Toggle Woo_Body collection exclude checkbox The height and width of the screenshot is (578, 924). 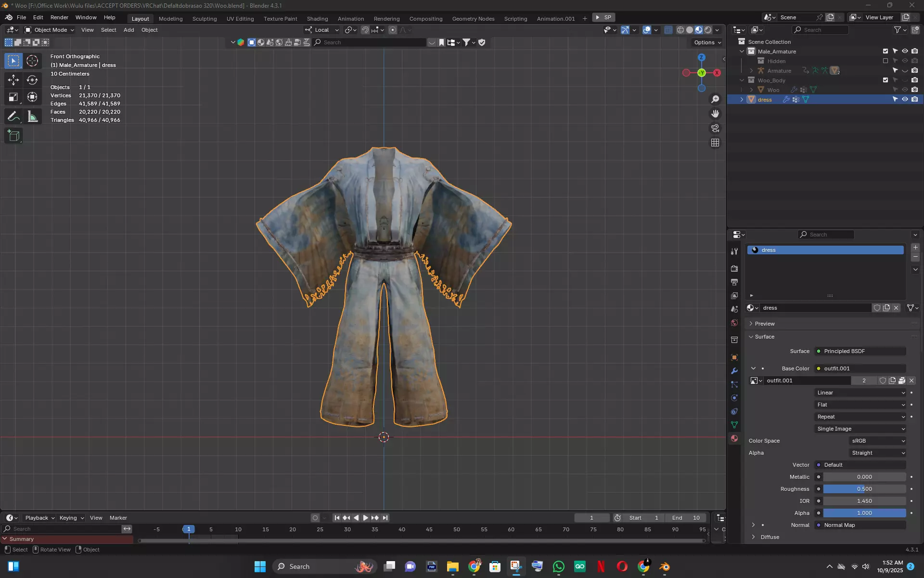885,80
